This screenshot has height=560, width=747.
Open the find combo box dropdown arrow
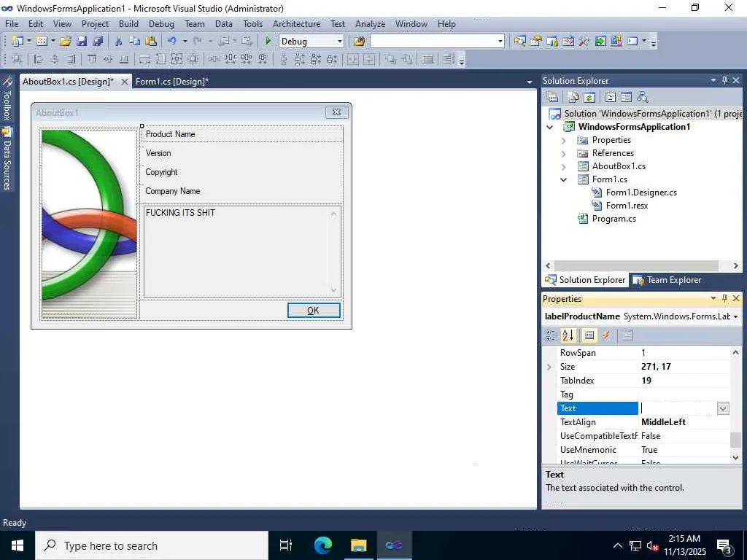point(500,42)
